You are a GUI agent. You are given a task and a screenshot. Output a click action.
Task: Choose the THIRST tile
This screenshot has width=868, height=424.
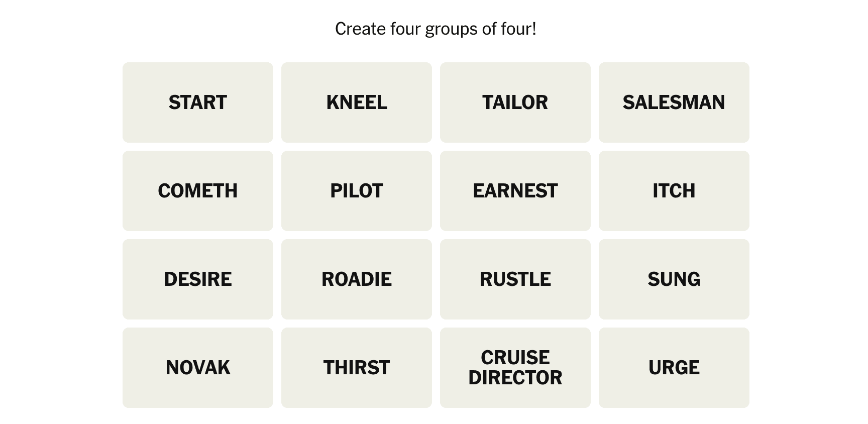tap(357, 368)
